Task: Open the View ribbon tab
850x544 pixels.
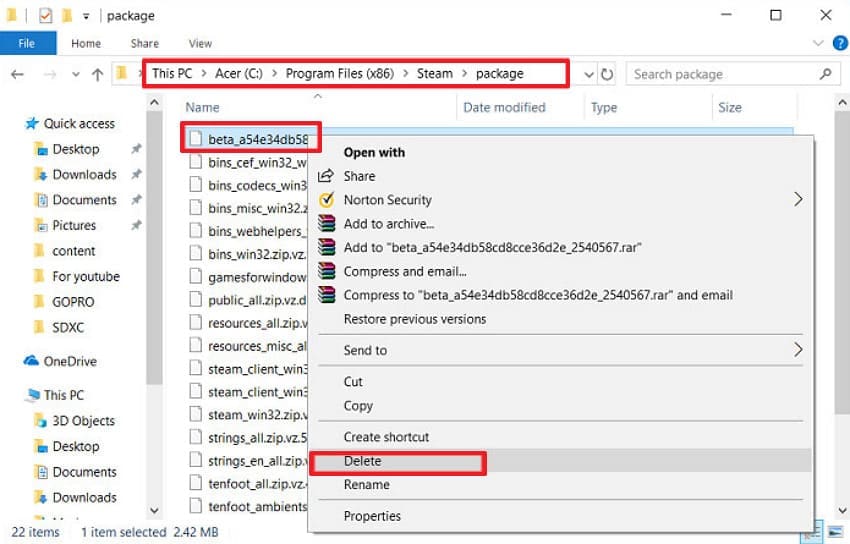Action: [x=200, y=43]
